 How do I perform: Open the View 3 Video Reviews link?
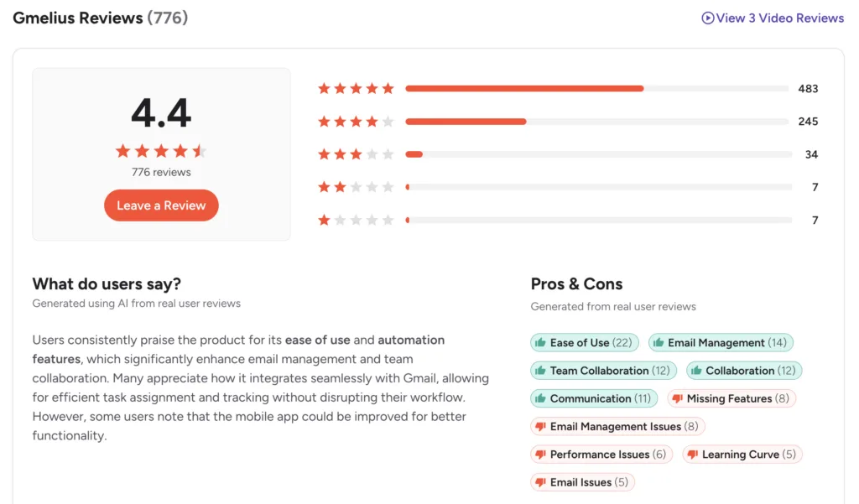(773, 18)
